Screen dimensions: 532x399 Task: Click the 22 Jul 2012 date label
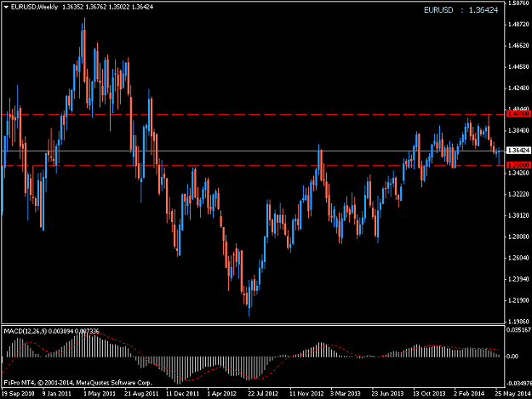(263, 394)
